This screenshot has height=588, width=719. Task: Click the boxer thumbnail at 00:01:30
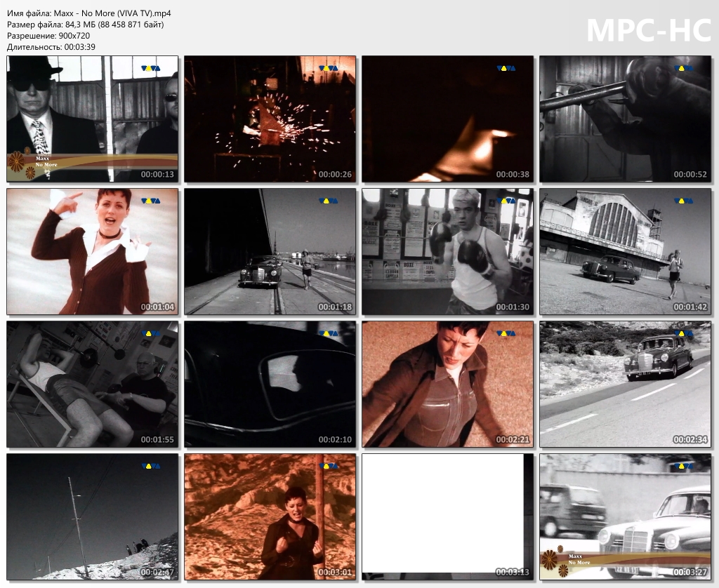click(447, 252)
